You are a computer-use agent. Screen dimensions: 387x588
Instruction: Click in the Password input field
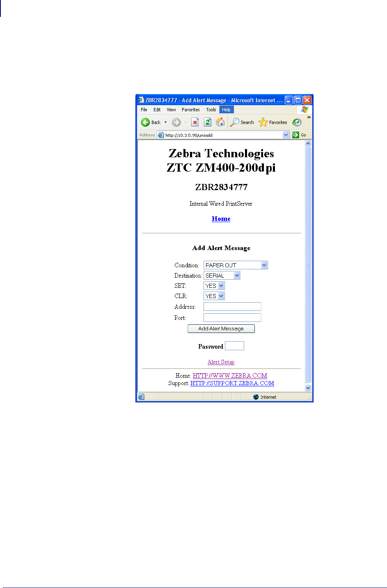click(x=235, y=346)
